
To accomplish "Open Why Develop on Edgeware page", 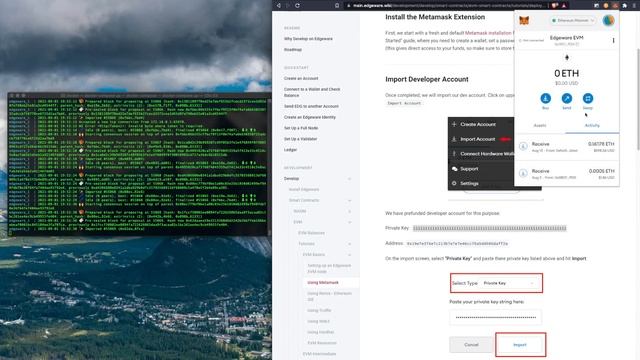I will point(308,39).
